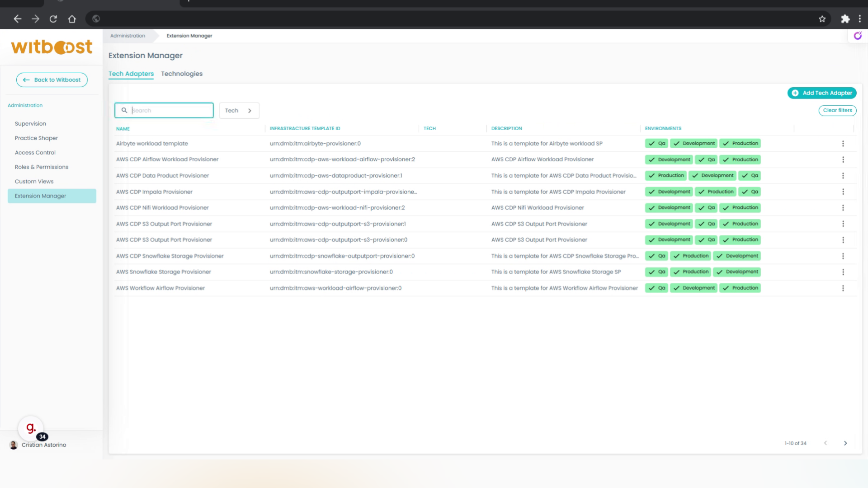
Task: Click Extension Manager breadcrumb
Action: coord(189,36)
